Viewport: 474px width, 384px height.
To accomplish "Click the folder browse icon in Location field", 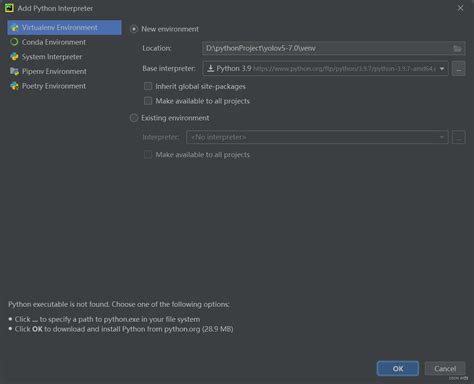I will tap(458, 48).
